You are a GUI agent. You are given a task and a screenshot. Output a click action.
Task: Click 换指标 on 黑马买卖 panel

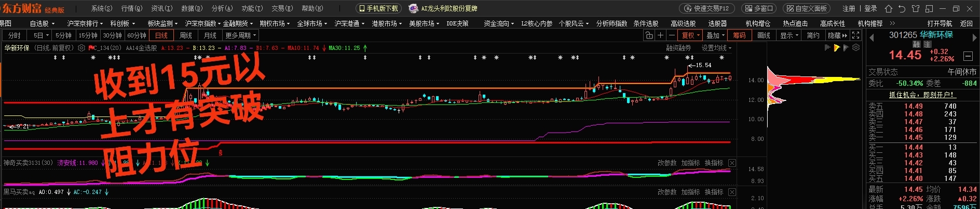(x=714, y=192)
